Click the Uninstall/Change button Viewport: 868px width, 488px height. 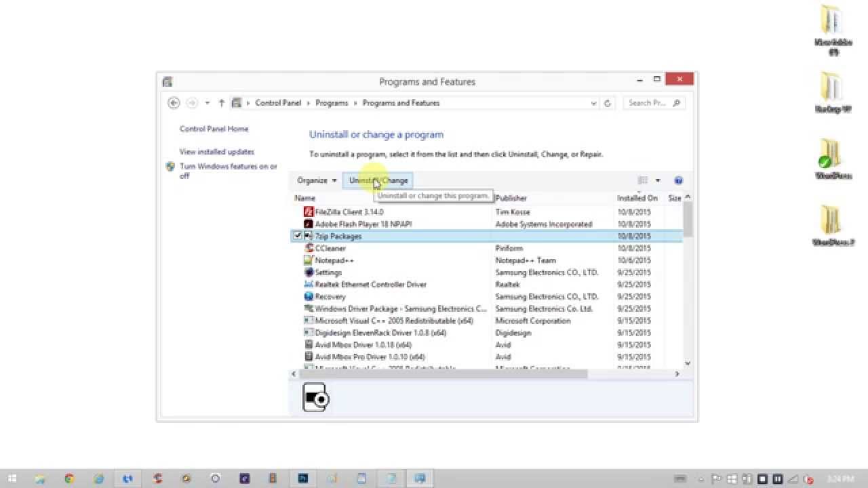(x=378, y=180)
